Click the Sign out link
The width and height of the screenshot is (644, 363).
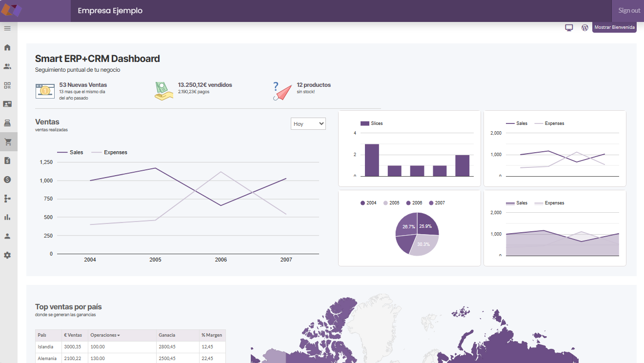[x=629, y=11]
